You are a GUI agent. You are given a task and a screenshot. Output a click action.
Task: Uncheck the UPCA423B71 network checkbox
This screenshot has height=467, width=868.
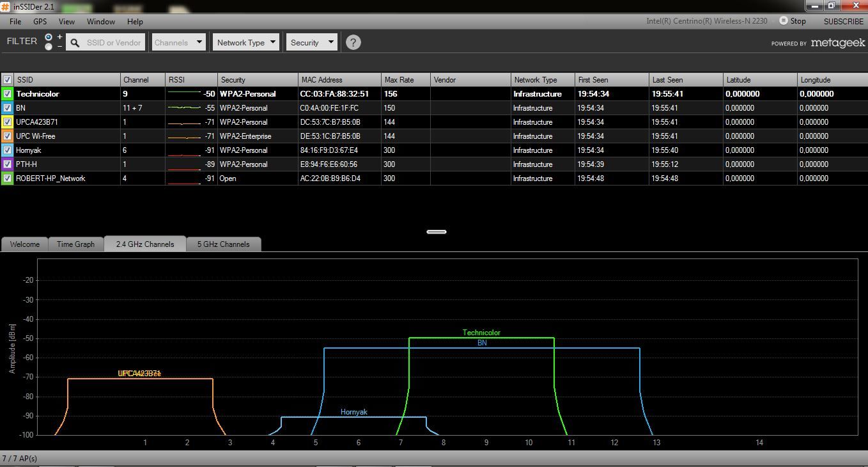tap(7, 122)
